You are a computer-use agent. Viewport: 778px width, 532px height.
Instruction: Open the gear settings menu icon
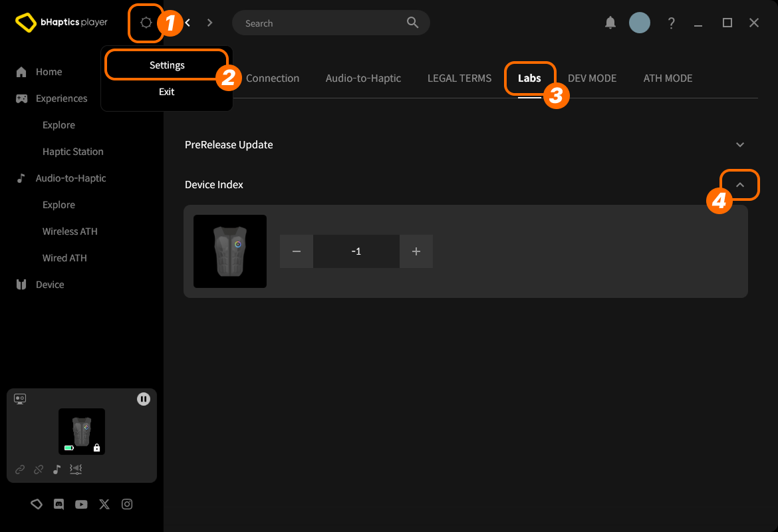coord(146,23)
